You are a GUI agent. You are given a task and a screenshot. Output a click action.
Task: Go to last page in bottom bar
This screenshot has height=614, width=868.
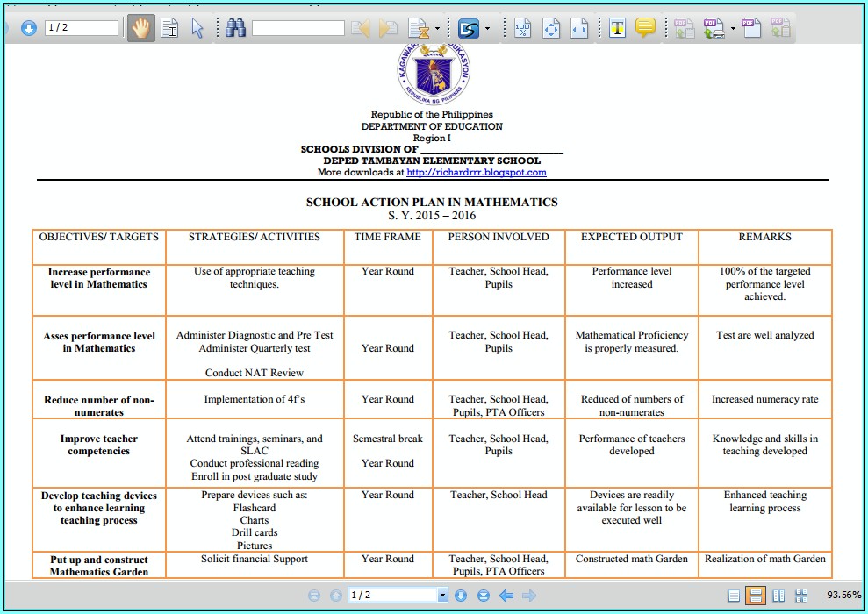pos(483,596)
